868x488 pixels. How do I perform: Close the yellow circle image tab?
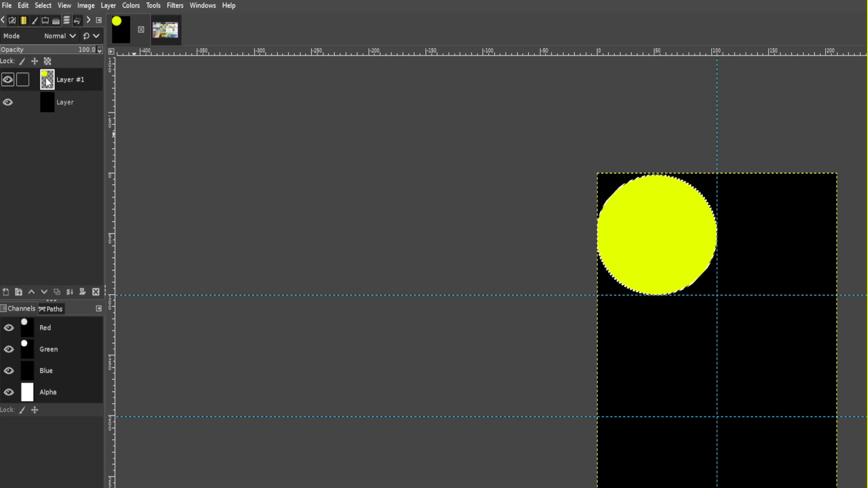coord(141,29)
